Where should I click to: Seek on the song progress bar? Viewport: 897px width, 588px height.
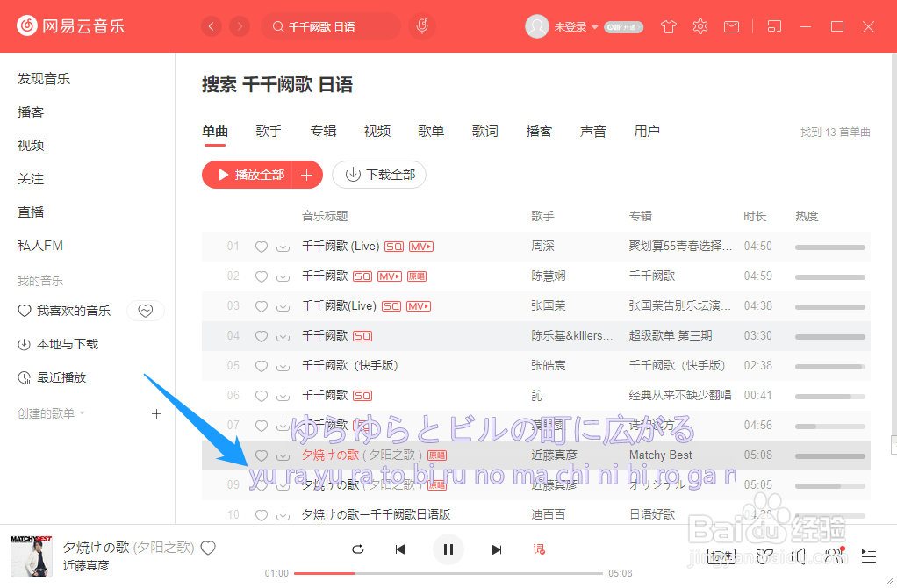(448, 573)
